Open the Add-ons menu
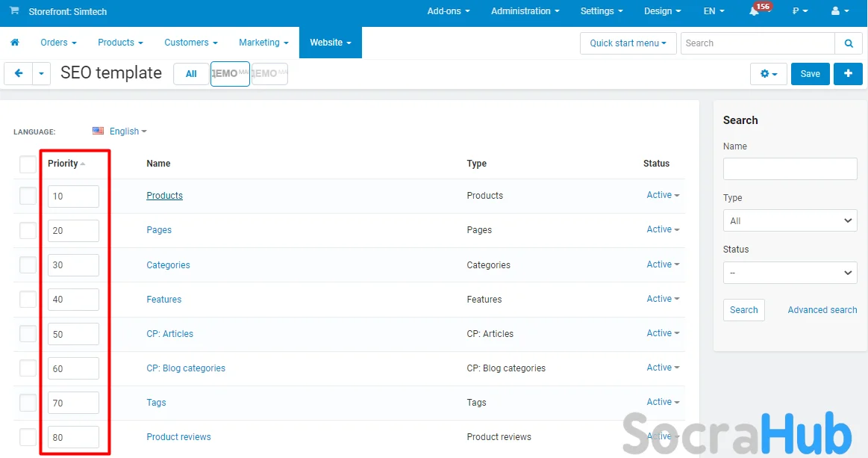 [x=448, y=11]
